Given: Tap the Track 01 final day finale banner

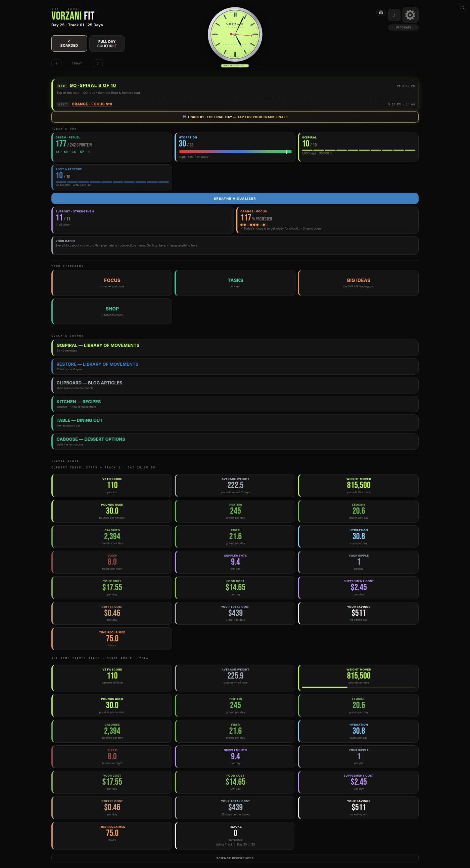Looking at the screenshot, I should [235, 117].
